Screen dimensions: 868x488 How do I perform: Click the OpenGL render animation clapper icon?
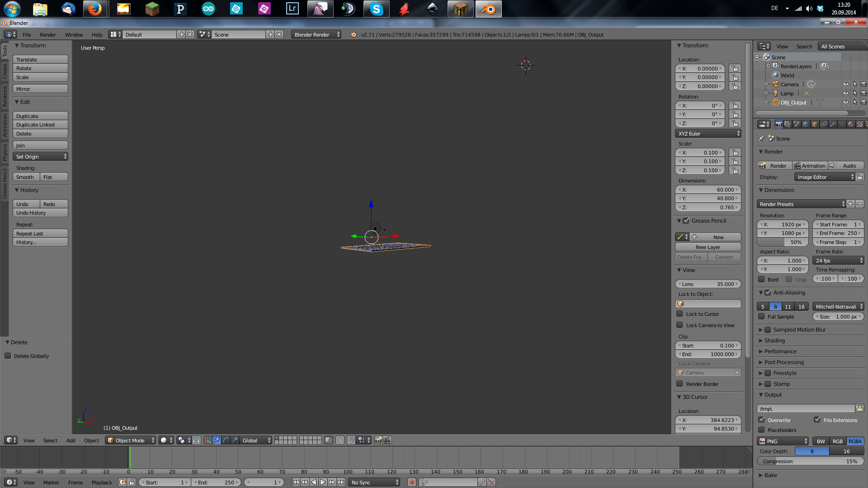(x=387, y=440)
